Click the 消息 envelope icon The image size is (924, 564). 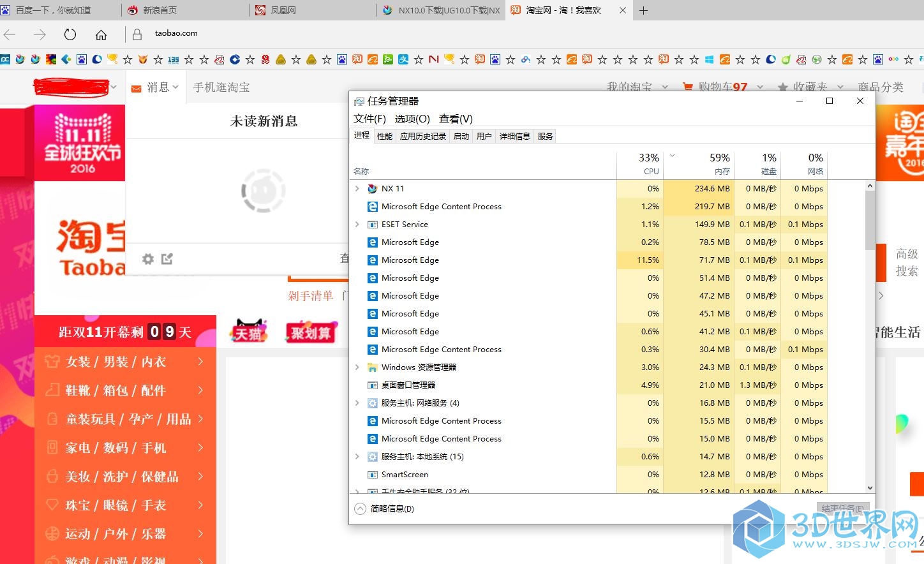[136, 88]
